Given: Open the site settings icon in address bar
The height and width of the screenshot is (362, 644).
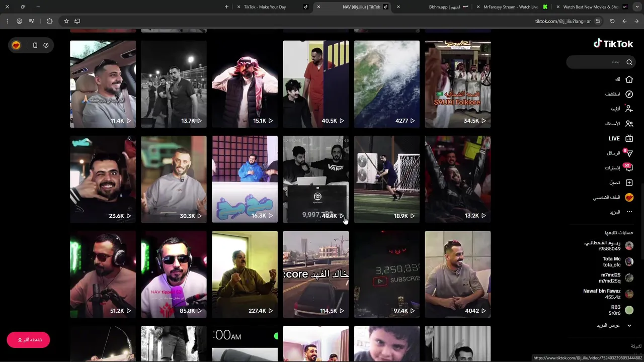Looking at the screenshot, I should [x=598, y=21].
